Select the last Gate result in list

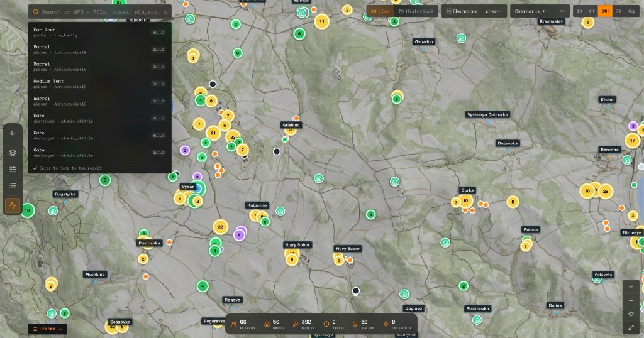(100, 153)
